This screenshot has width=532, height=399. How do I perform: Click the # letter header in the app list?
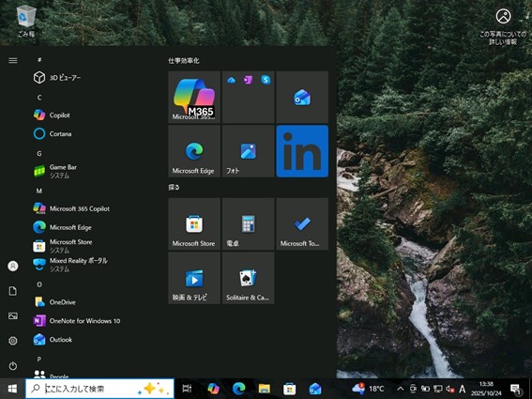pos(39,60)
